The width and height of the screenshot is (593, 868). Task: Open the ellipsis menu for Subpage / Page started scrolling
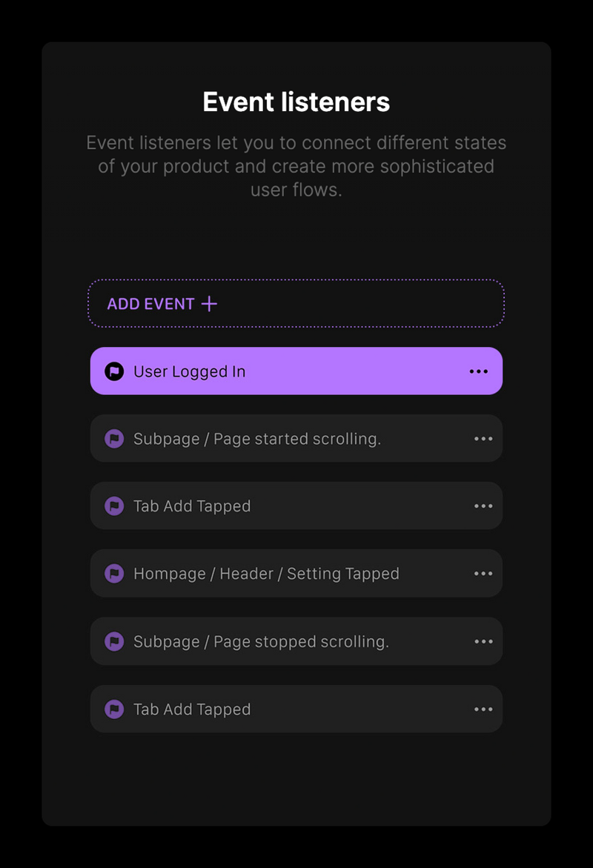[483, 438]
